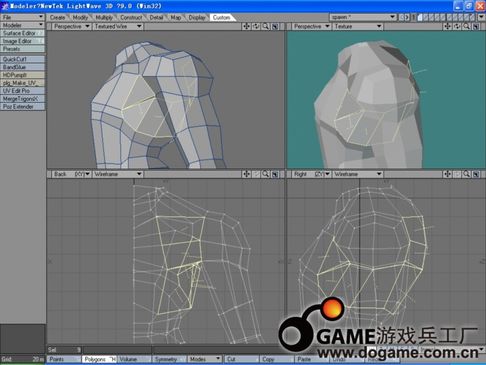This screenshot has width=486, height=365.
Task: Toggle Symmetry mode
Action: (x=169, y=359)
